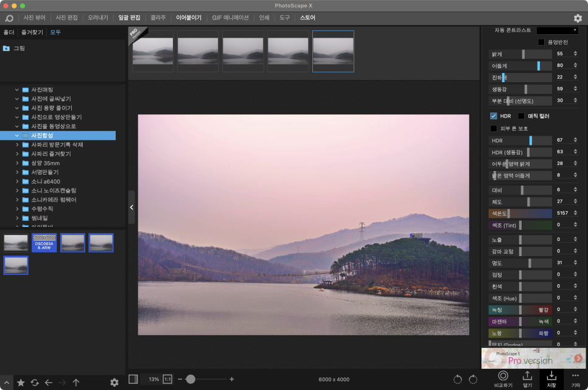The height and width of the screenshot is (390, 588).
Task: Switch to the 사진 편집 tab
Action: [x=67, y=18]
